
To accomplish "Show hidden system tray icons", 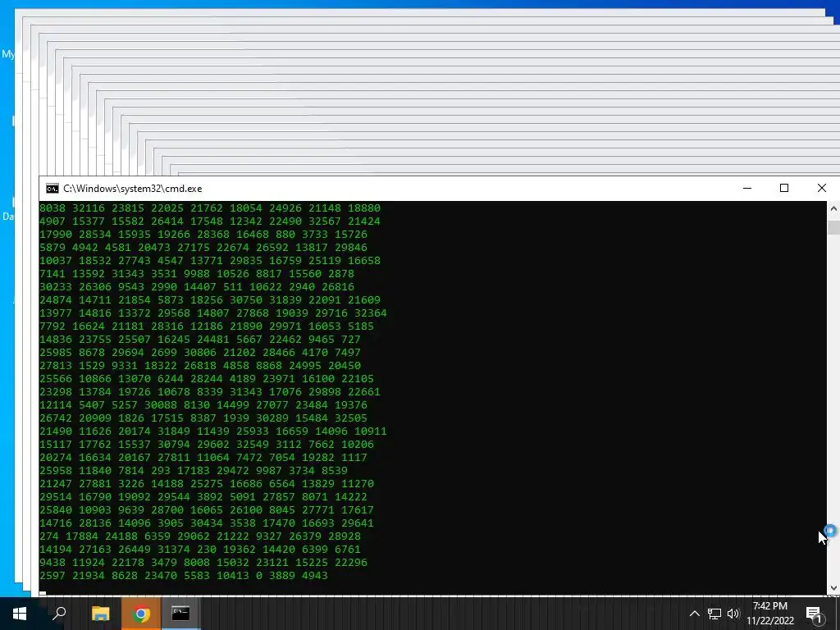I will point(694,614).
